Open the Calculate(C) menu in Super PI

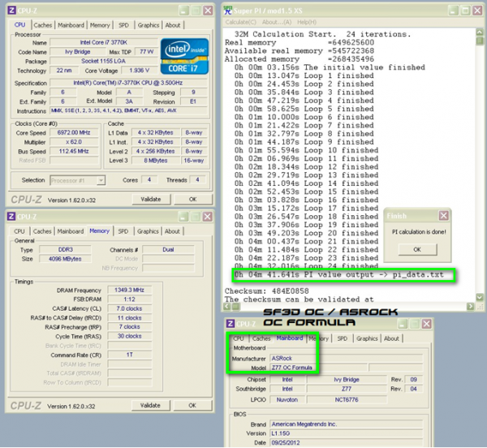pos(241,22)
